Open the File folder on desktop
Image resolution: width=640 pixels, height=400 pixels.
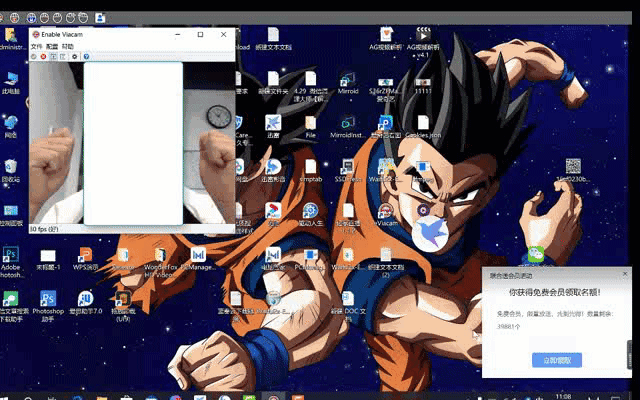click(x=311, y=127)
